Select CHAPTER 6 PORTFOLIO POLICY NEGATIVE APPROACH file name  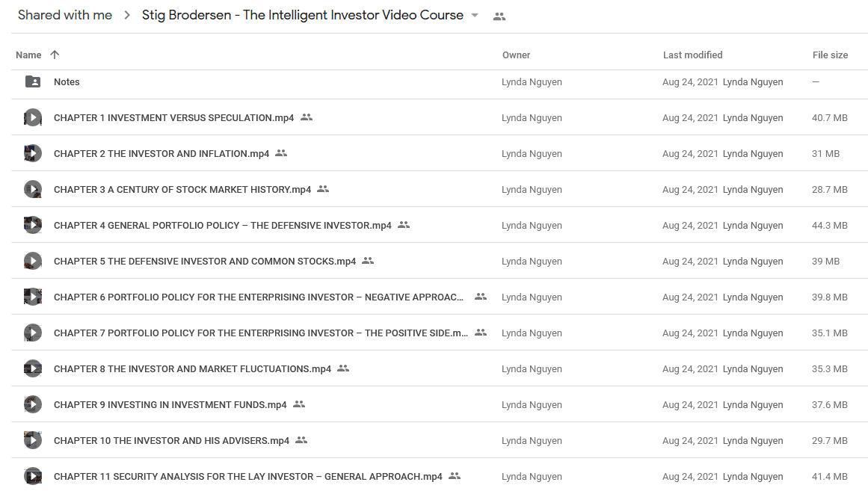[259, 297]
